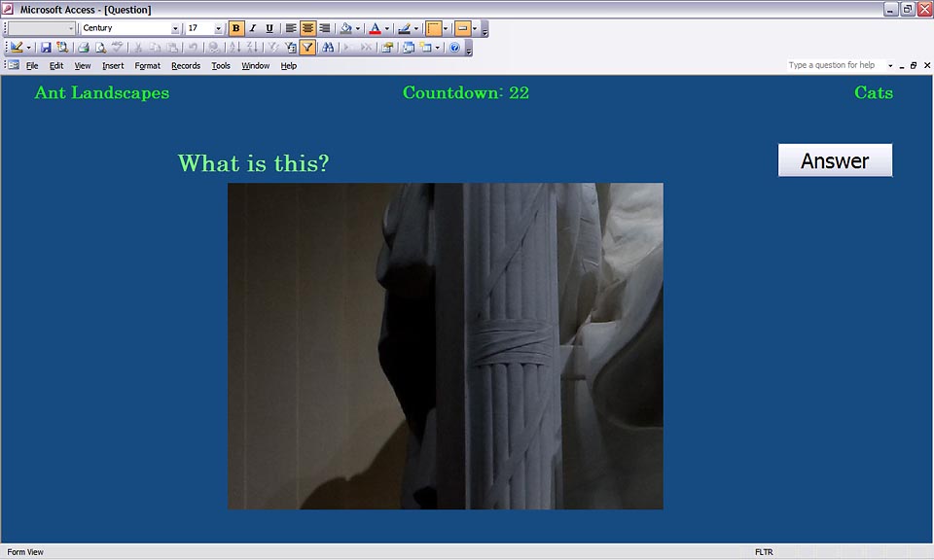Open the Records menu
The width and height of the screenshot is (934, 560).
[186, 65]
